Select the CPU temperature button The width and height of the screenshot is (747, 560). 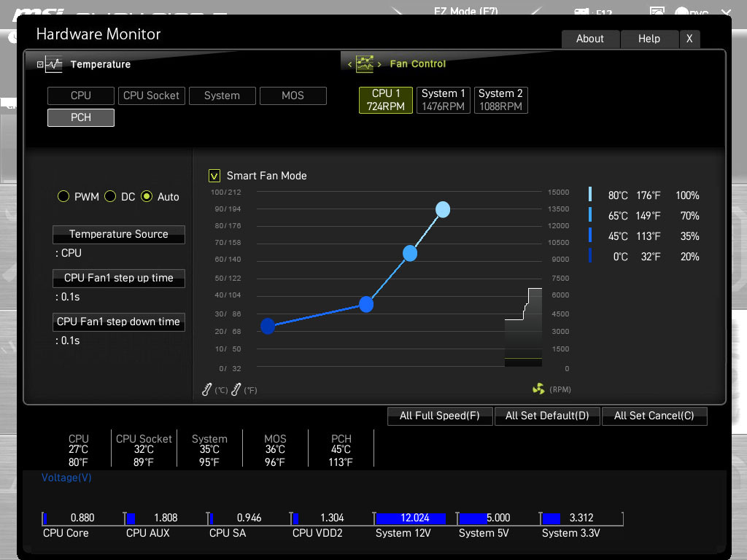pos(81,96)
